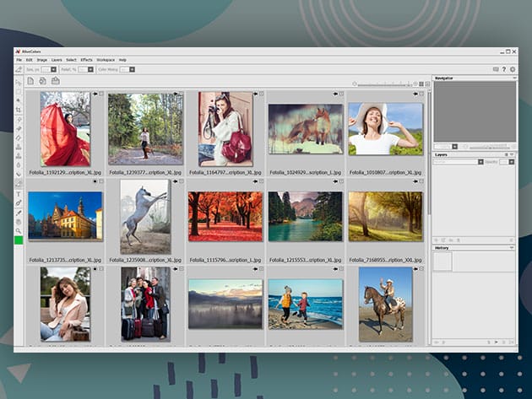Click the help question mark icon
The height and width of the screenshot is (399, 532).
click(x=504, y=69)
